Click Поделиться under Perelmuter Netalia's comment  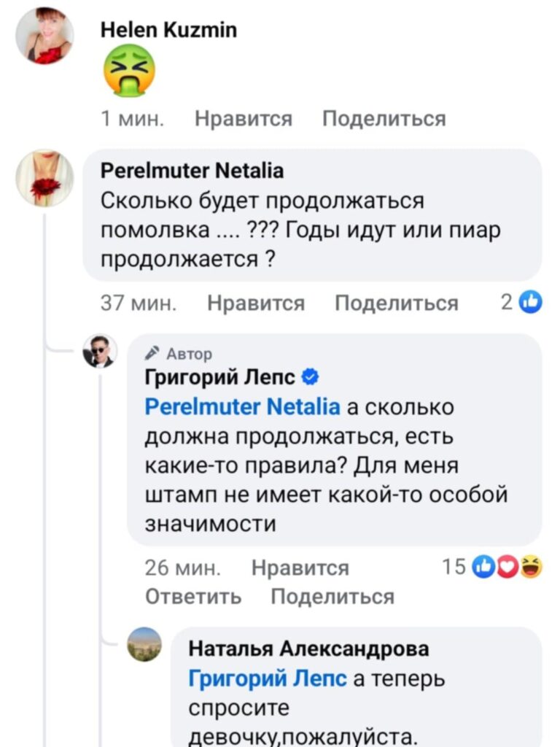coord(396,303)
